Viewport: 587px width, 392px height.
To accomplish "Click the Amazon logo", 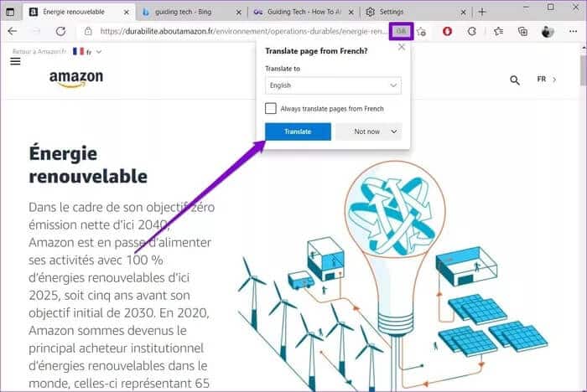I will [76, 78].
